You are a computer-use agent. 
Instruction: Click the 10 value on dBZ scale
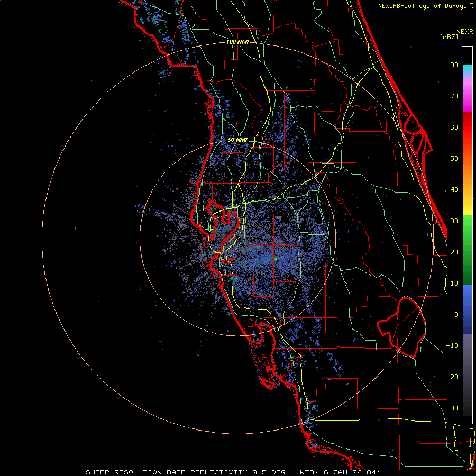point(454,283)
